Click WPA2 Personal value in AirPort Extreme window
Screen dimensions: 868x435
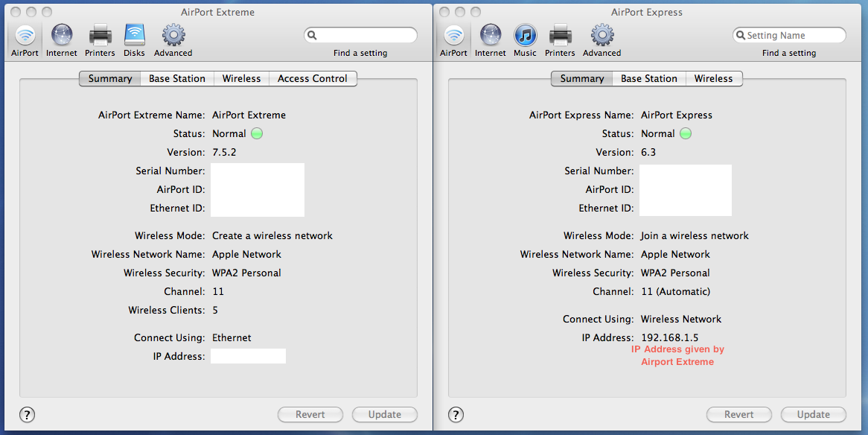(246, 273)
